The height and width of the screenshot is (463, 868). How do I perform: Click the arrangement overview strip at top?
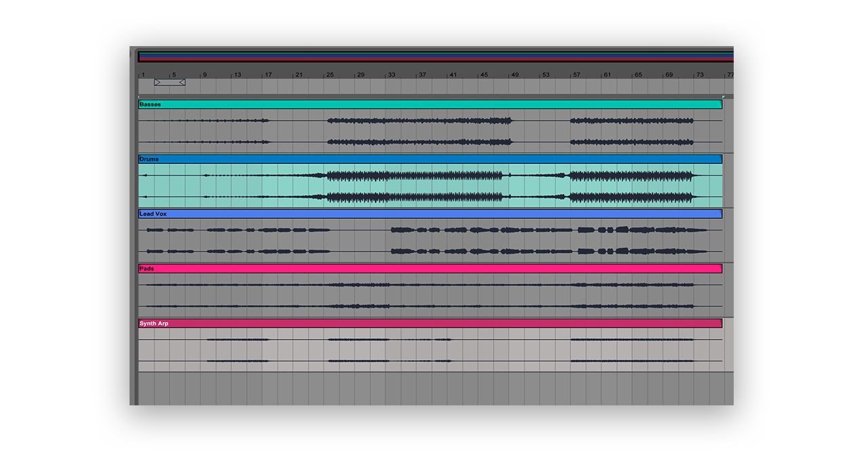(435, 56)
